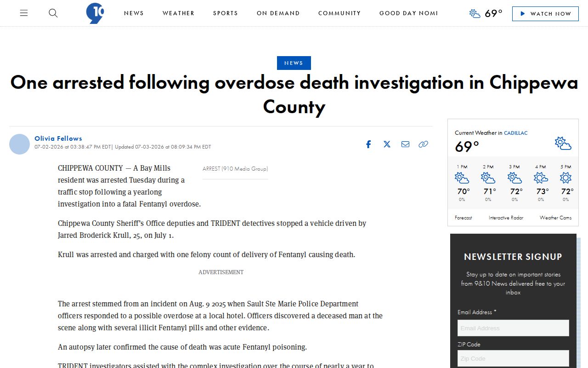Screen dimensions: 588x368
Task: Click the 73° 4 PM temperature
Action: [543, 191]
